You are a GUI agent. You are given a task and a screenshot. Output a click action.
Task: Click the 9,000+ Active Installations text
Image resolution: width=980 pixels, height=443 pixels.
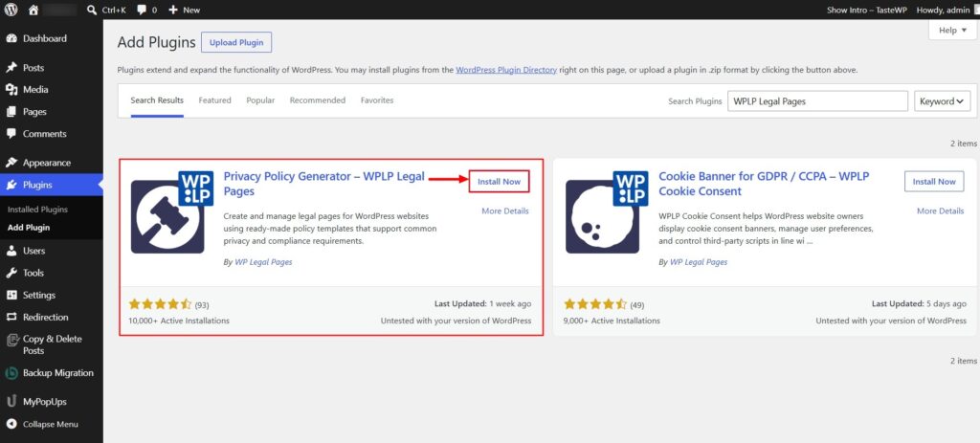point(612,321)
